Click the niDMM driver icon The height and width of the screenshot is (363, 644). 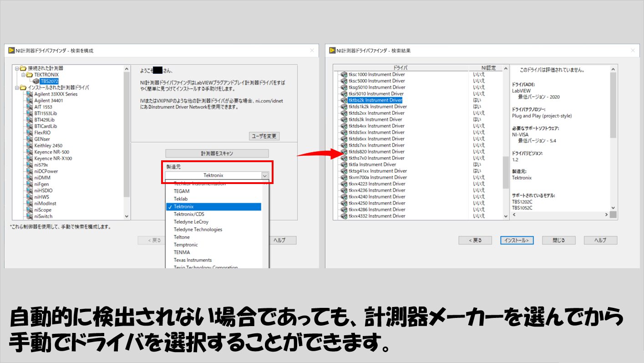(x=30, y=178)
